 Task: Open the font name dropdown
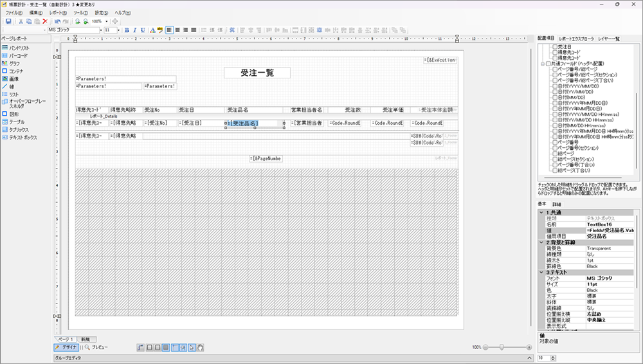100,30
